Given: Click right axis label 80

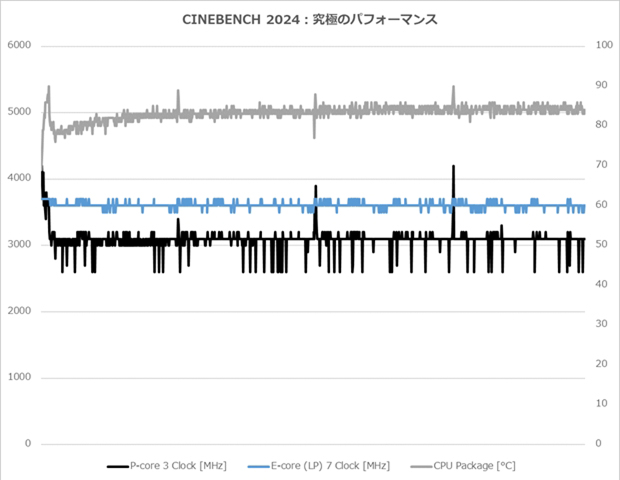Looking at the screenshot, I should pyautogui.click(x=601, y=125).
